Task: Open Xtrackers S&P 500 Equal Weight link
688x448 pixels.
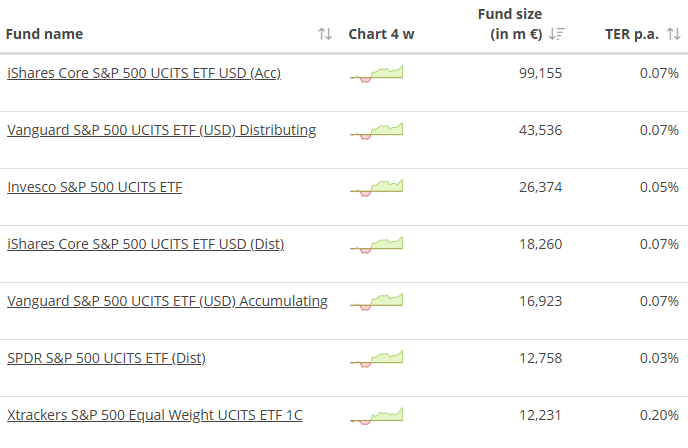Action: 154,415
